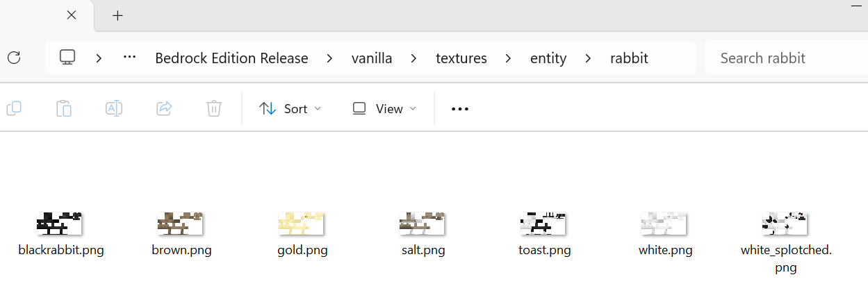
Task: Show hidden breadcrumb path ellipsis
Action: pyautogui.click(x=129, y=58)
